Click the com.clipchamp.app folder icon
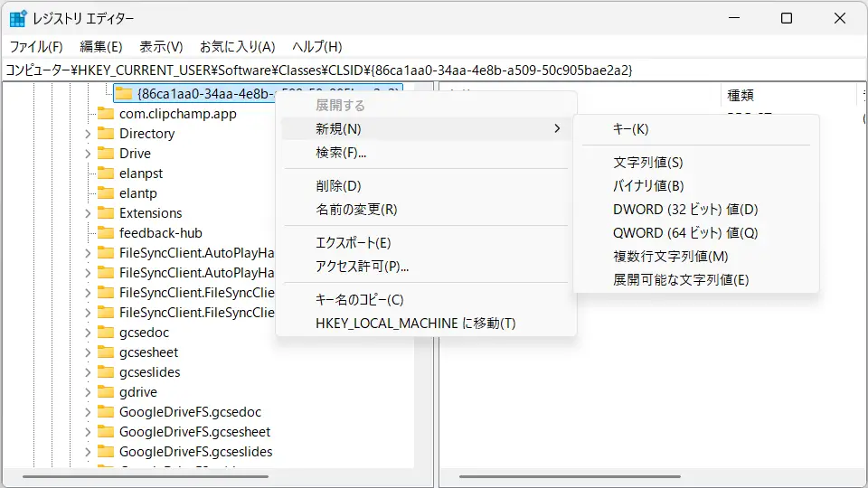This screenshot has width=868, height=488. point(106,114)
